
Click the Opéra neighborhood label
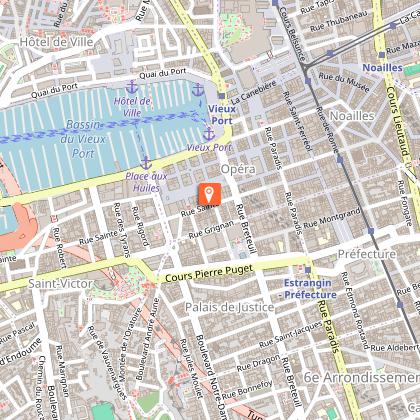coord(238,169)
